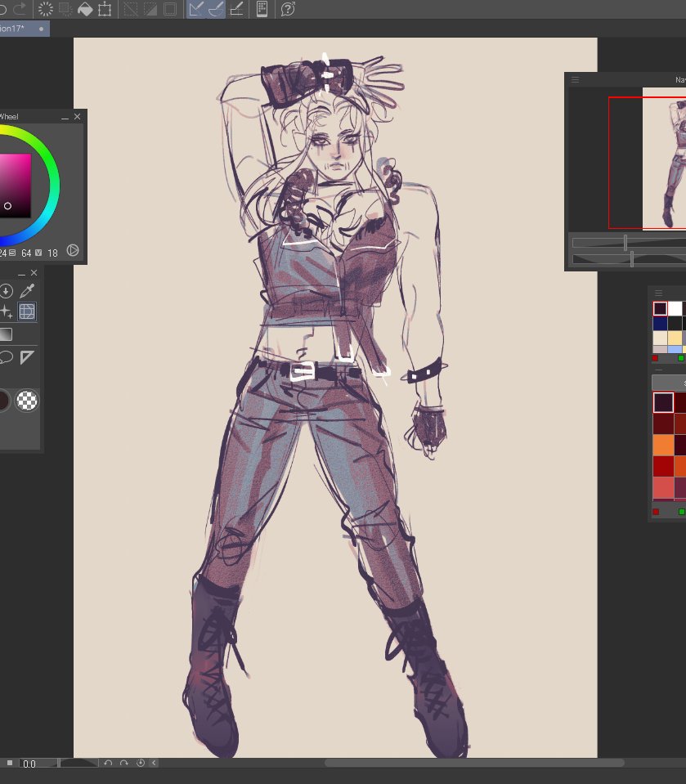The height and width of the screenshot is (784, 686).
Task: Select the Ruler triangle tool
Action: point(27,357)
